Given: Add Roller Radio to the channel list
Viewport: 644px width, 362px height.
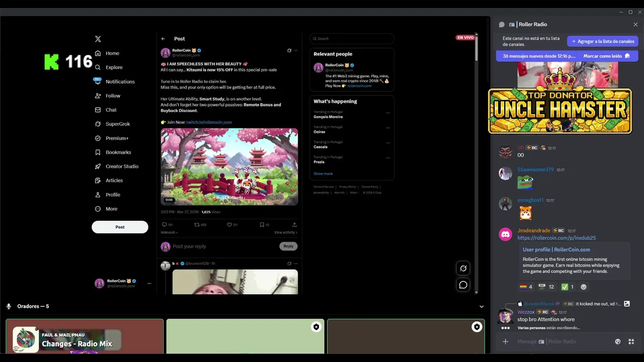Looking at the screenshot, I should coord(603,41).
